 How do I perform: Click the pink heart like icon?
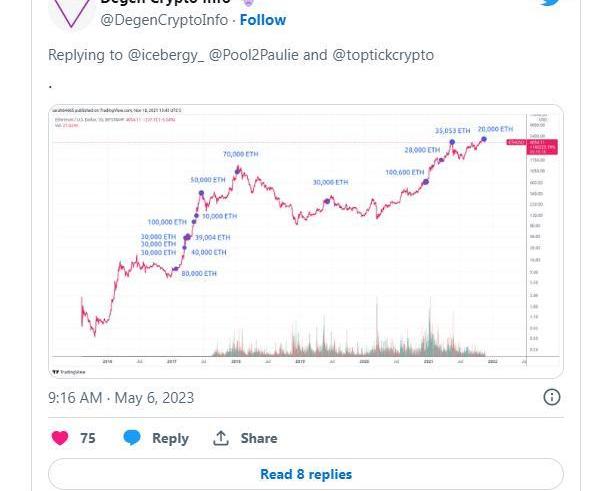[60, 438]
